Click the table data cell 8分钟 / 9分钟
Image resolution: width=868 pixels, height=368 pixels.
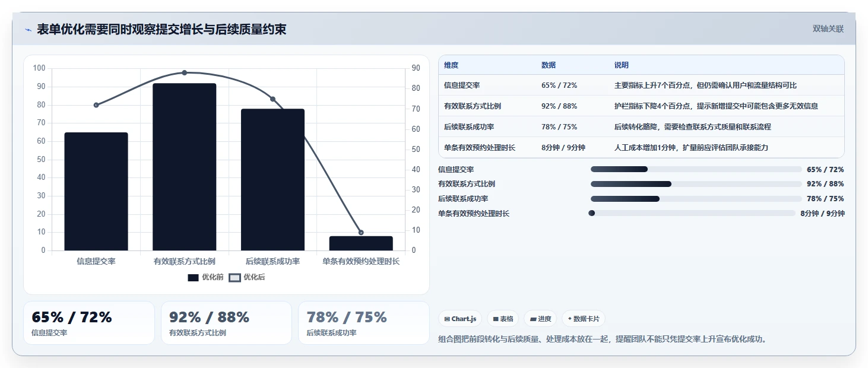click(563, 148)
